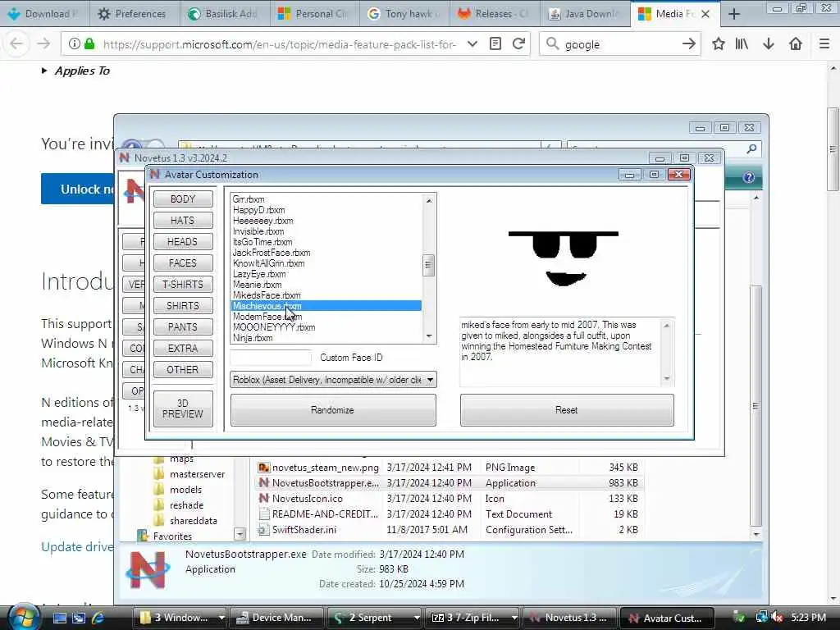Click the Custom Face ID input field
This screenshot has height=630, width=840.
[x=271, y=358]
